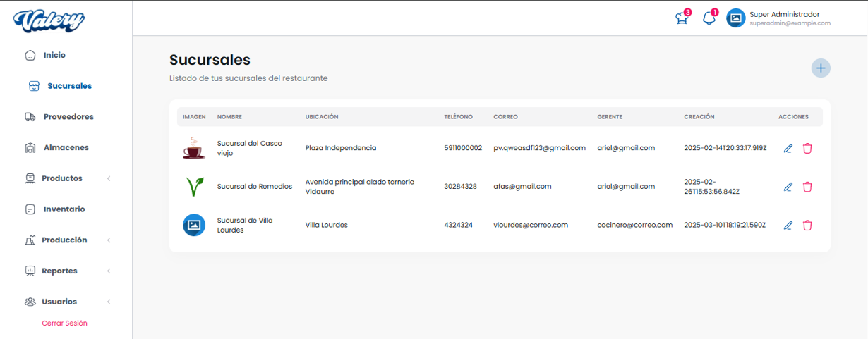Image resolution: width=868 pixels, height=339 pixels.
Task: Click the Valery logo
Action: point(49,20)
